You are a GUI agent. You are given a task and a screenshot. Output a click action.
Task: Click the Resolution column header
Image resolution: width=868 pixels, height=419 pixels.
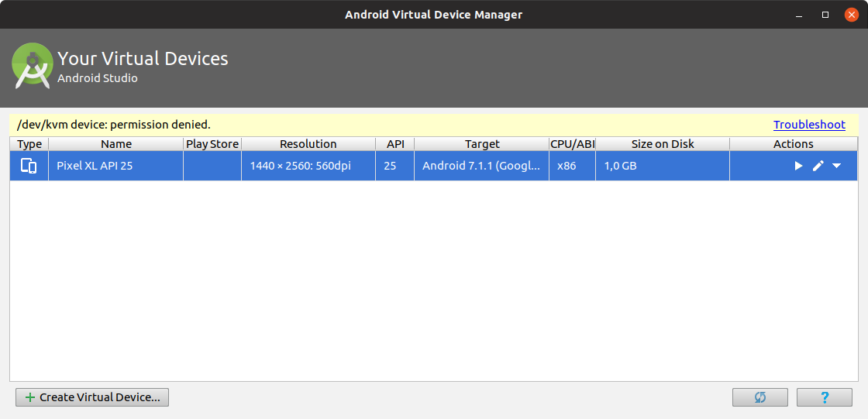[308, 144]
